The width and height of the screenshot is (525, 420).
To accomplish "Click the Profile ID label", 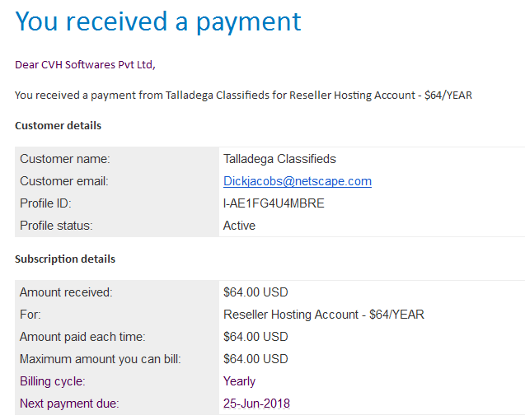I will (x=45, y=203).
